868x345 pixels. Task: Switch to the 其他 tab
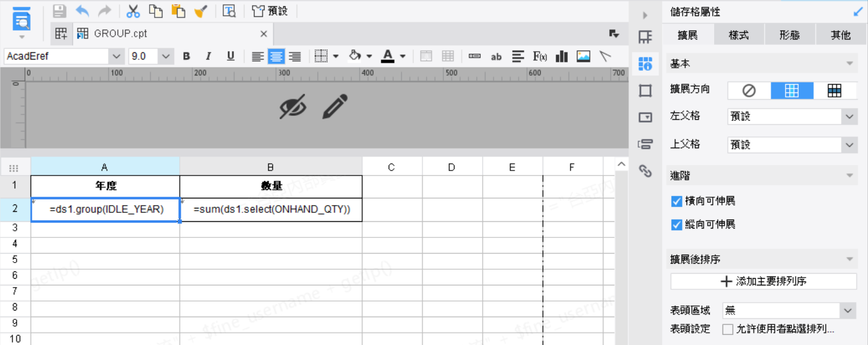(x=841, y=35)
